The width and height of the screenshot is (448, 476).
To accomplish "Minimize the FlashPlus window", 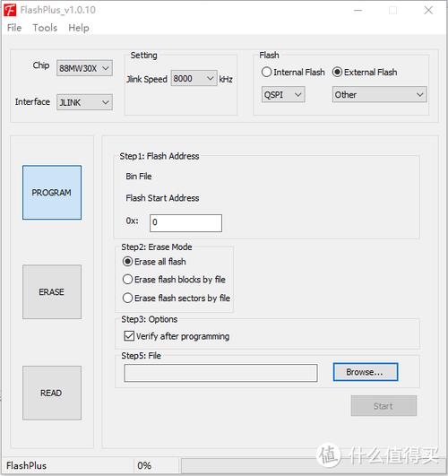I will [x=358, y=11].
